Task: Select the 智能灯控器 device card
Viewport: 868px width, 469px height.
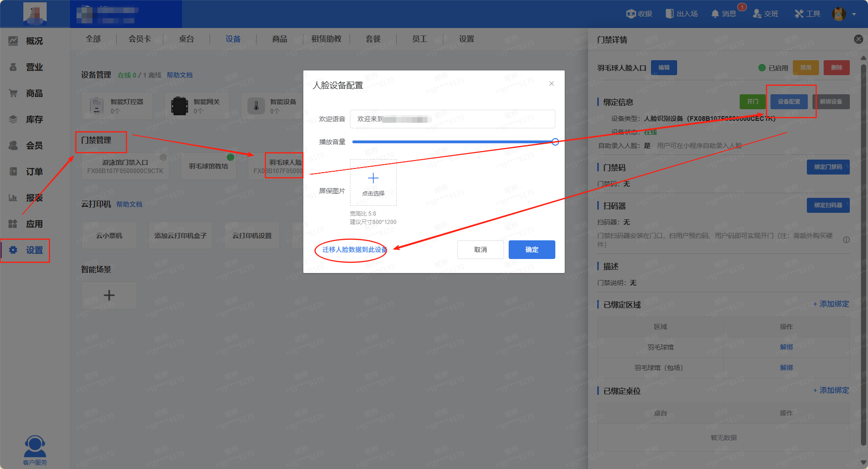Action: click(117, 106)
